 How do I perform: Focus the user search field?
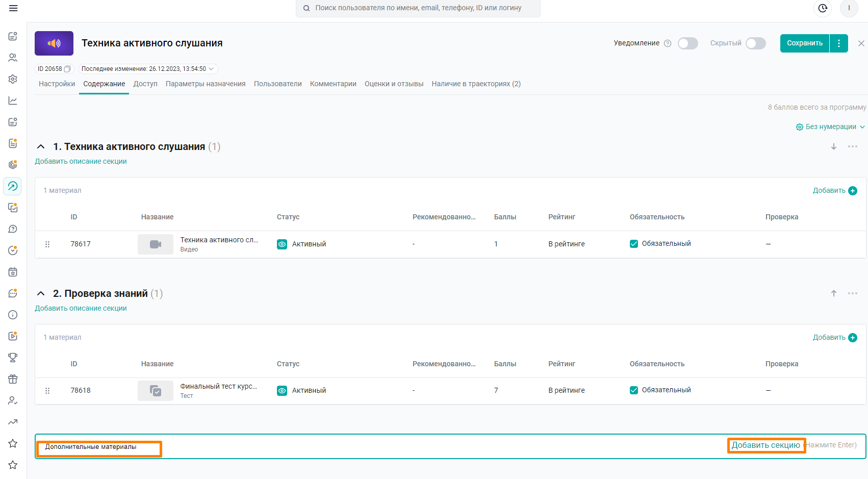(418, 8)
